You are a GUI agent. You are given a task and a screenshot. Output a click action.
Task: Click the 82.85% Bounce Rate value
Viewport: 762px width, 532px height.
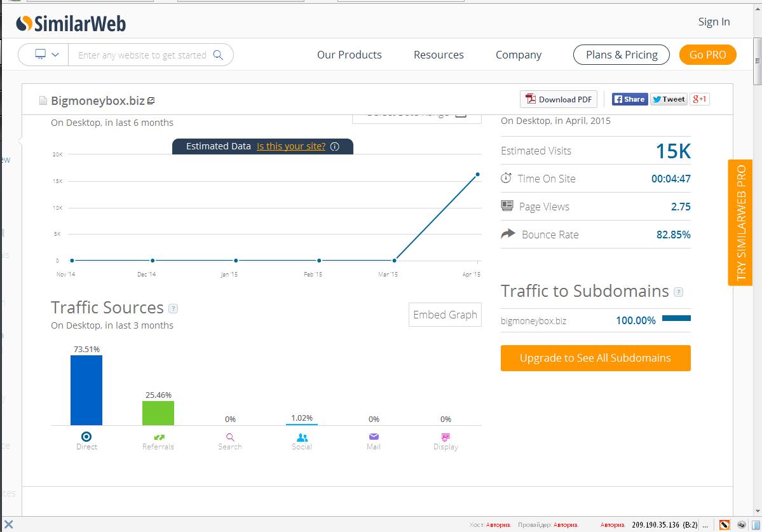[x=673, y=235]
